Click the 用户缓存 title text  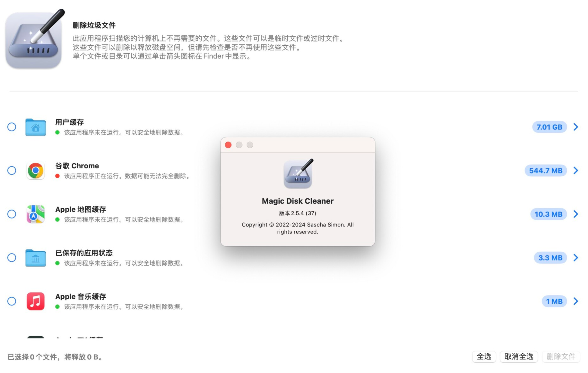click(70, 122)
